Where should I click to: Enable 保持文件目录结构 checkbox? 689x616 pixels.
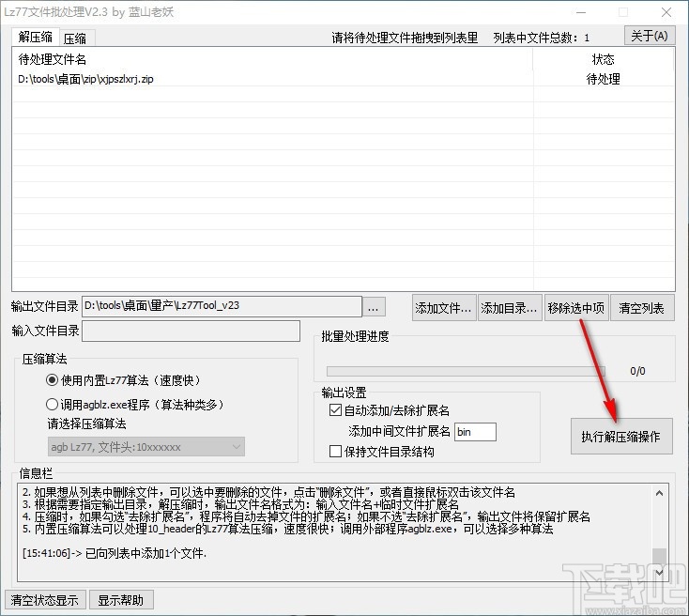[x=381, y=452]
